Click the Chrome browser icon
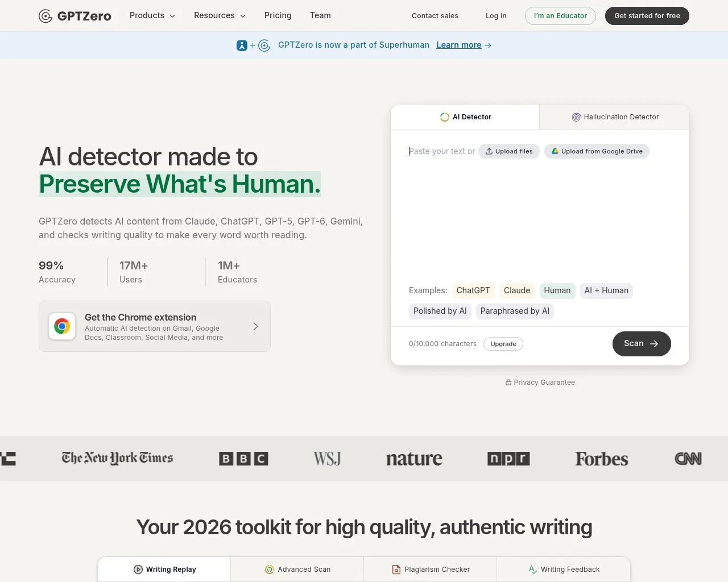This screenshot has height=582, width=728. tap(62, 326)
